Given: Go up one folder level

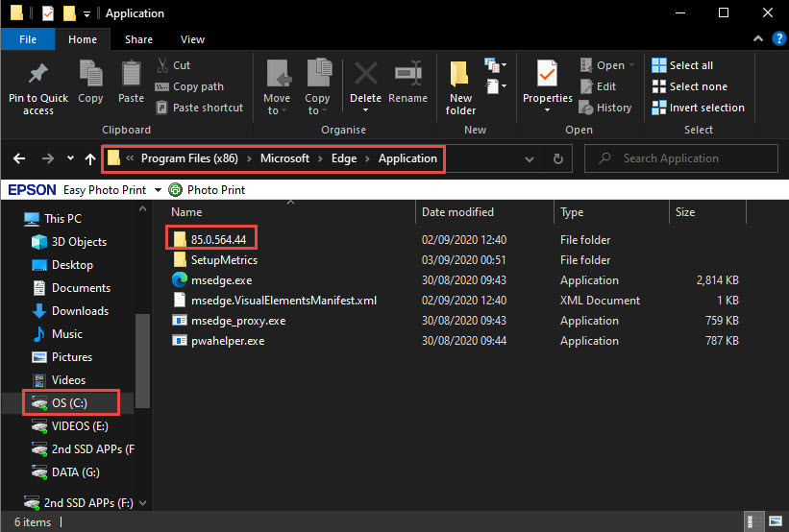Looking at the screenshot, I should [x=90, y=158].
